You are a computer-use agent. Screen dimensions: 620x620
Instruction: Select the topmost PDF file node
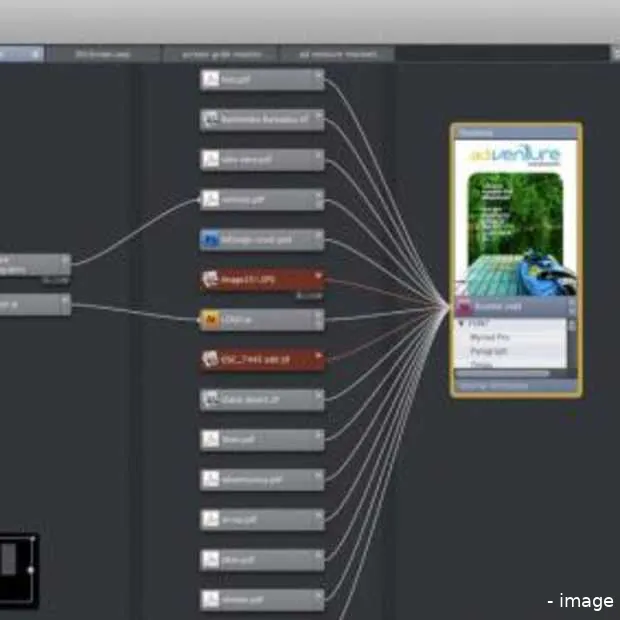[262, 80]
